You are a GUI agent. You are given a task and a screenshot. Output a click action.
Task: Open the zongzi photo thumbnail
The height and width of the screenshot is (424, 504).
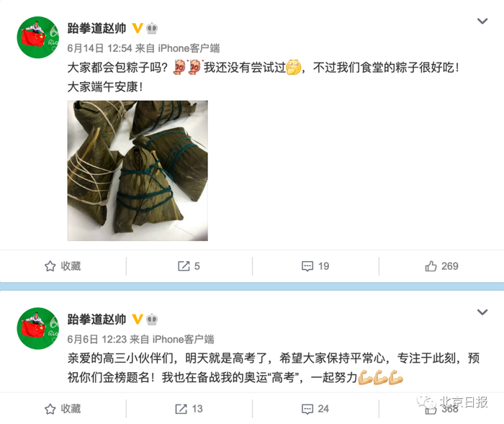coord(138,171)
